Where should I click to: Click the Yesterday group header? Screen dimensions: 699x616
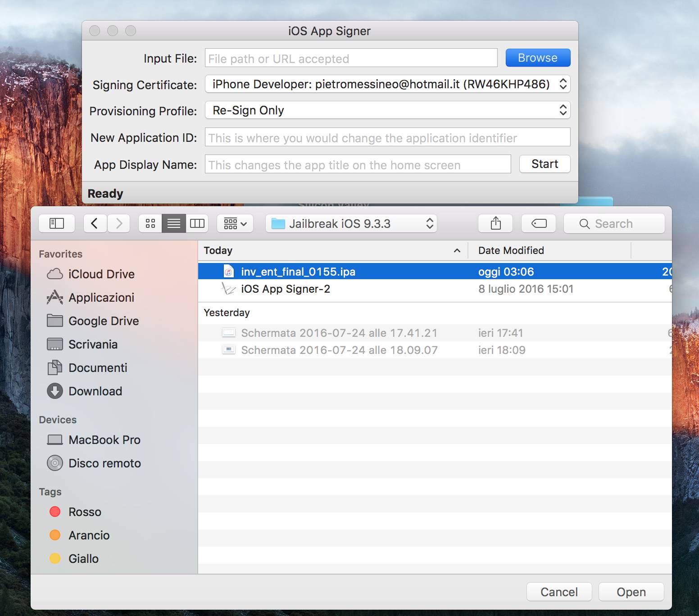tap(227, 313)
